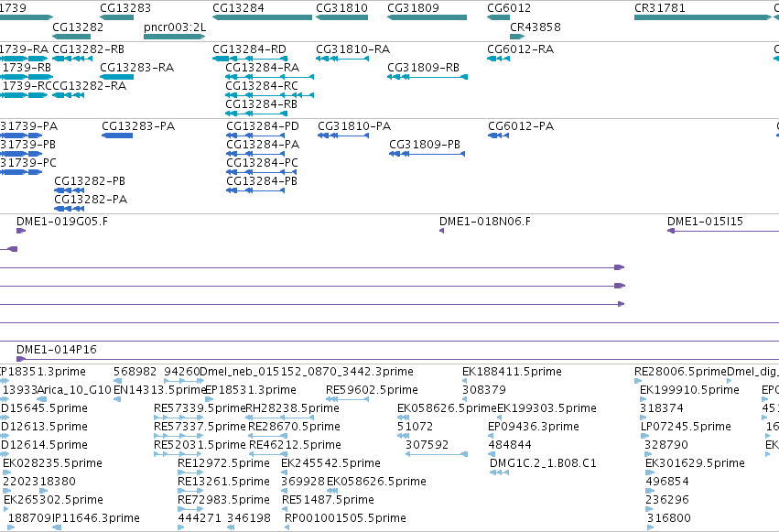Click the CG13284-RA transcript
The width and height of the screenshot is (779, 532).
(269, 77)
